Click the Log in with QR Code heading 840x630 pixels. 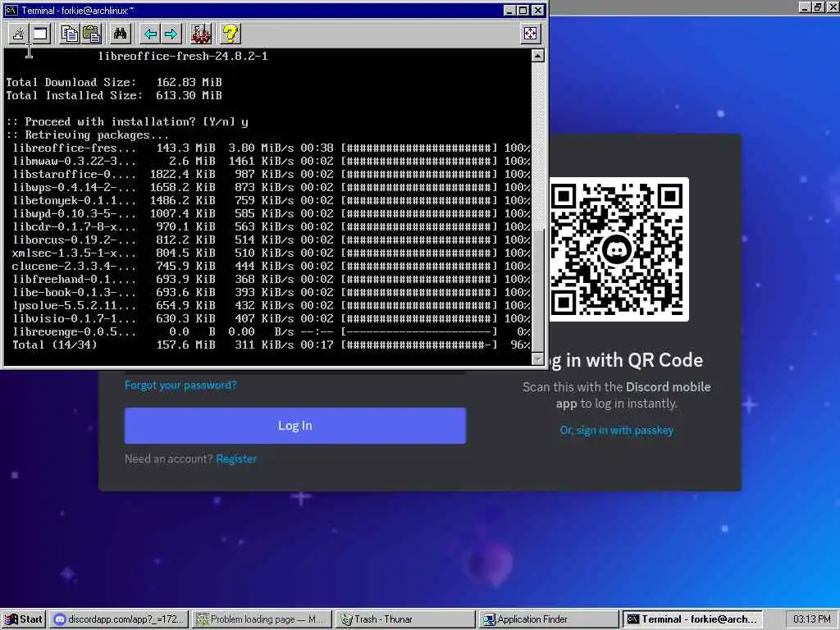(625, 361)
